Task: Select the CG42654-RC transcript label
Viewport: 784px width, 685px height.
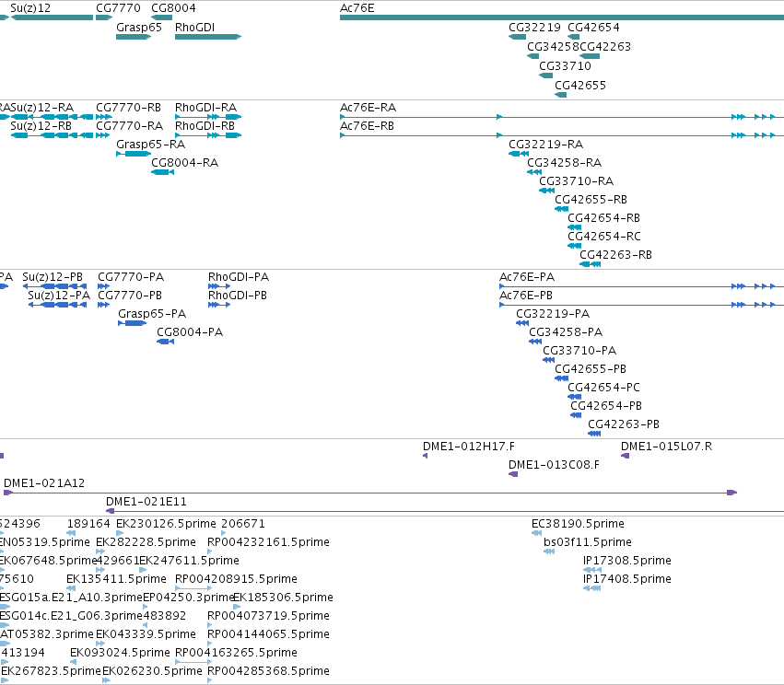Action: (x=604, y=237)
